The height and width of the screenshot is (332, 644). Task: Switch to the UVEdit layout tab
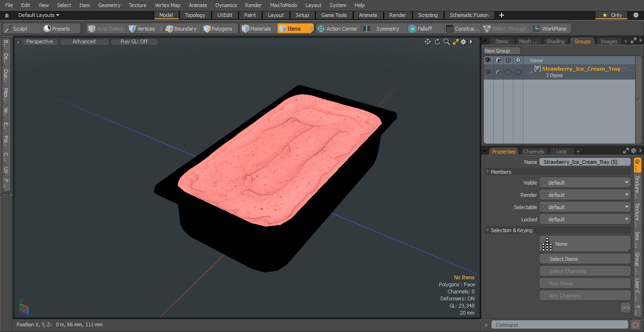225,15
